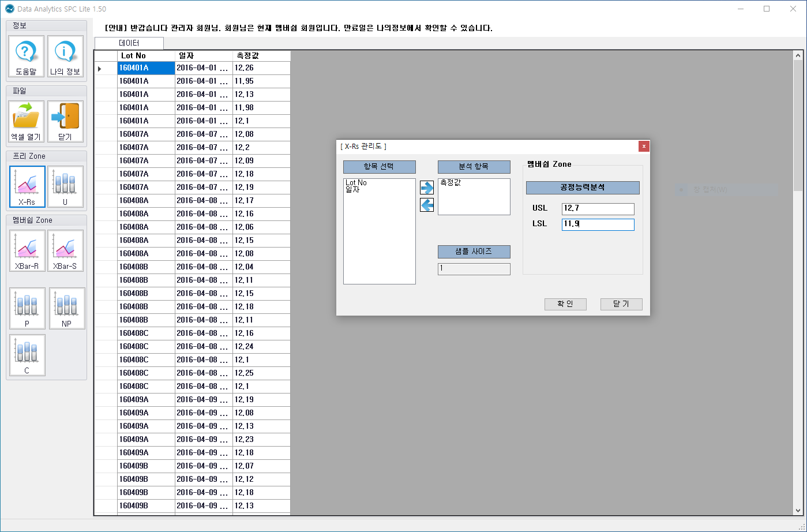This screenshot has height=532, width=807.
Task: Select the P chart icon
Action: 27,309
